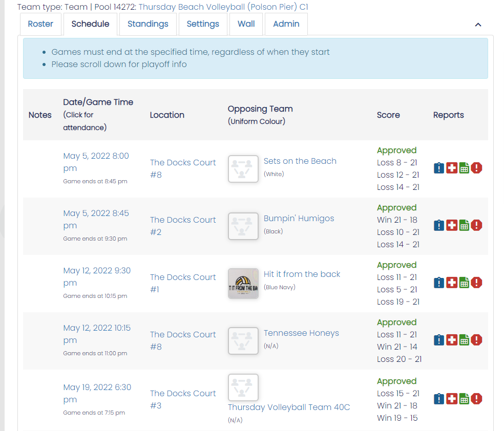View The Docks Court #1 location
The height and width of the screenshot is (431, 504).
pyautogui.click(x=183, y=283)
